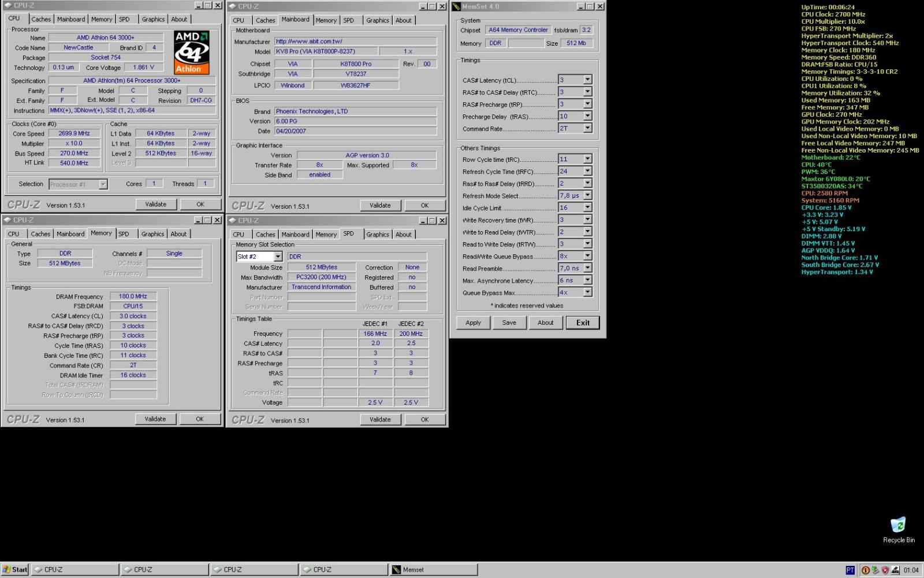Expand Refresh Cycle Time (tRFC) dropdown
This screenshot has height=578, width=924.
pyautogui.click(x=587, y=171)
